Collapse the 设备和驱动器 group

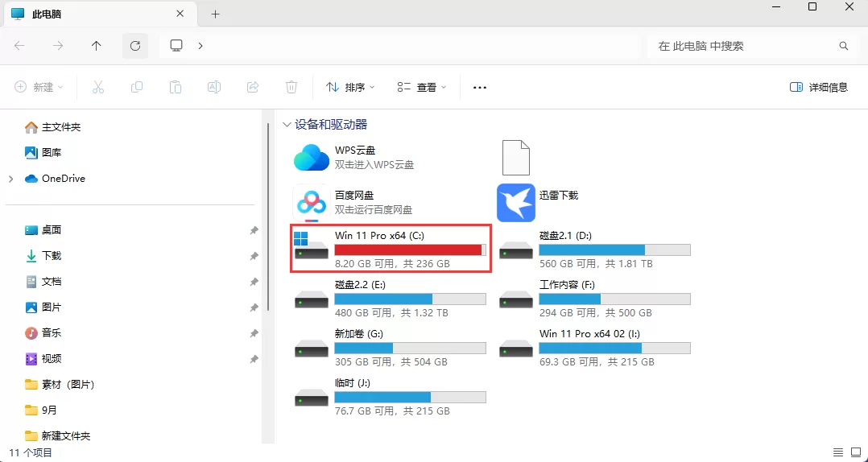(287, 125)
